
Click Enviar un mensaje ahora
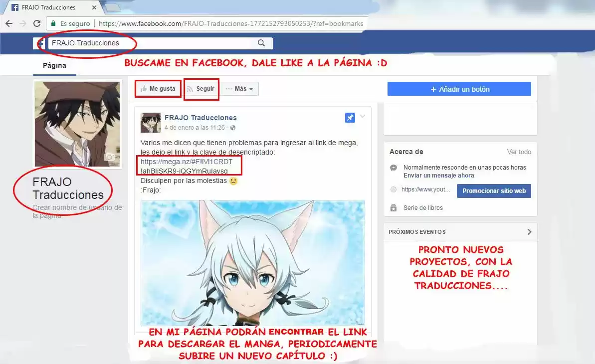(x=439, y=176)
